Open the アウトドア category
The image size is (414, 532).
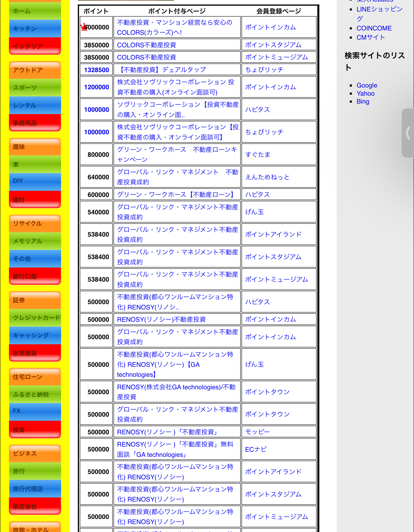[x=35, y=70]
